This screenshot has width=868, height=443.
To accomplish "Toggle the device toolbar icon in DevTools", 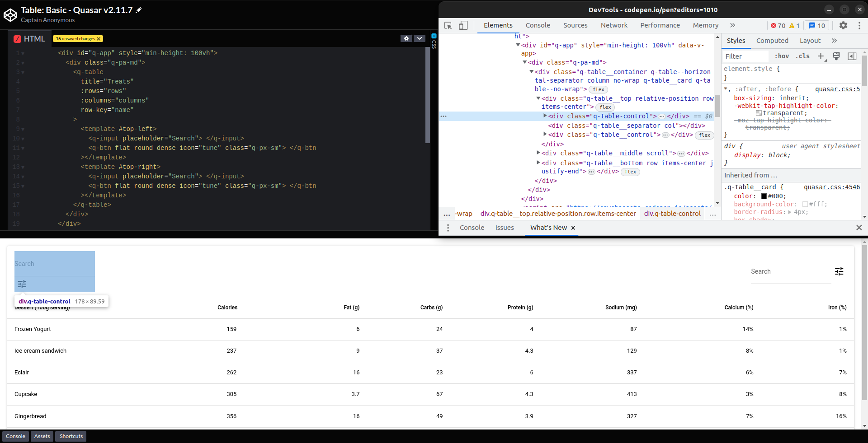I will point(463,26).
